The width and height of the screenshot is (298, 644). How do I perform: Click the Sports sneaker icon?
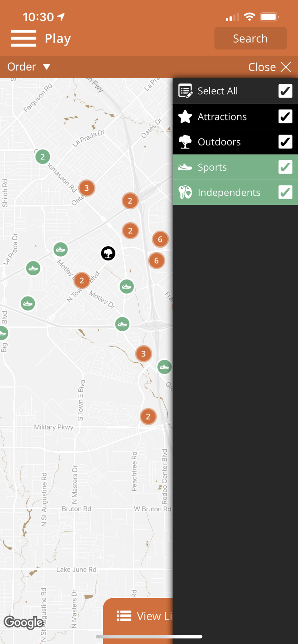click(x=185, y=167)
